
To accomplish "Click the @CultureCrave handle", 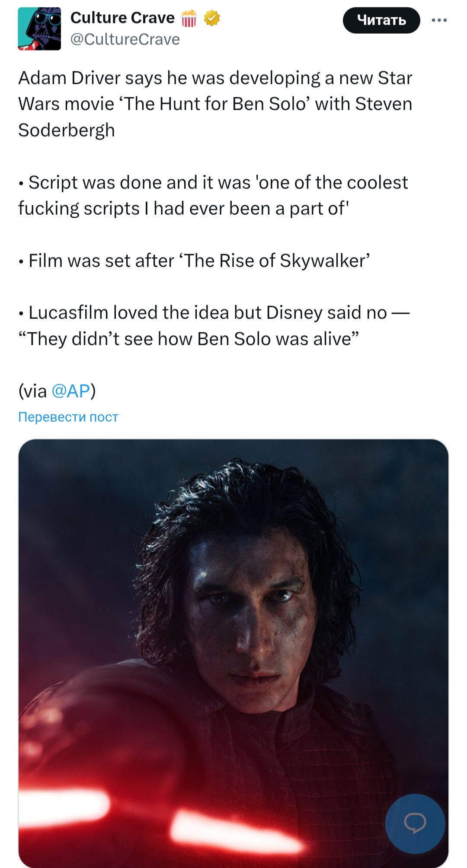I will pos(125,39).
